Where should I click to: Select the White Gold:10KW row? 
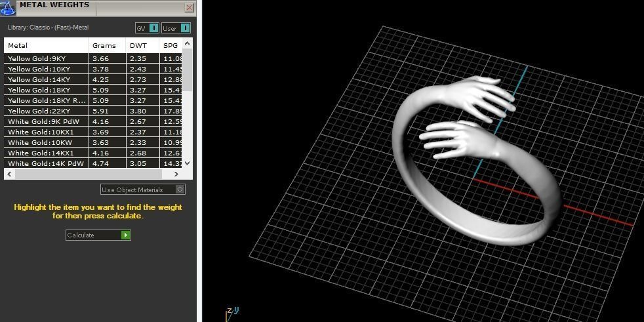coord(93,142)
